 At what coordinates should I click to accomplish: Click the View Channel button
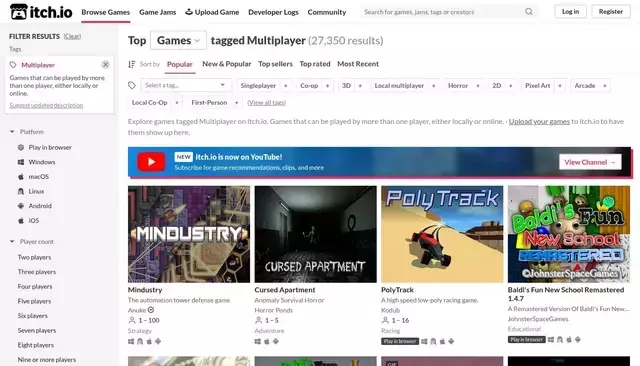click(590, 162)
